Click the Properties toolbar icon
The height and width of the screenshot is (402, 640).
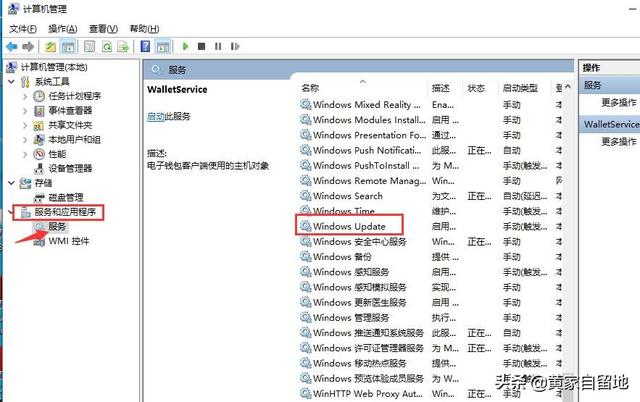(89, 47)
